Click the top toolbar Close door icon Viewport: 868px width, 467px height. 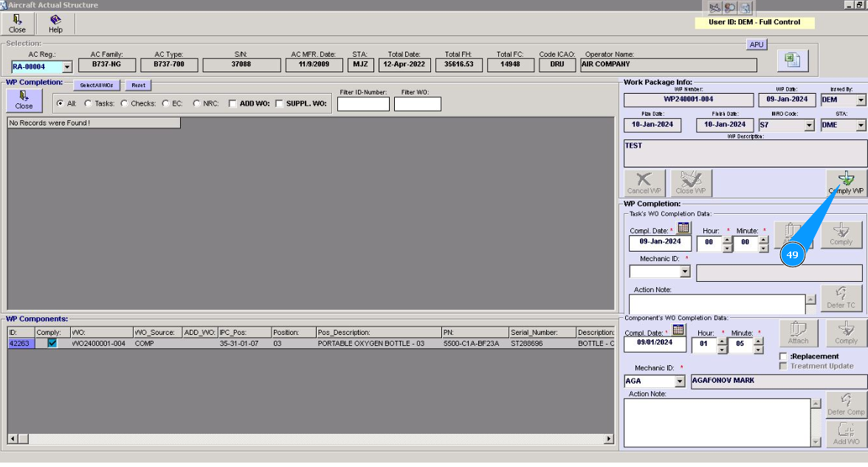coord(16,24)
